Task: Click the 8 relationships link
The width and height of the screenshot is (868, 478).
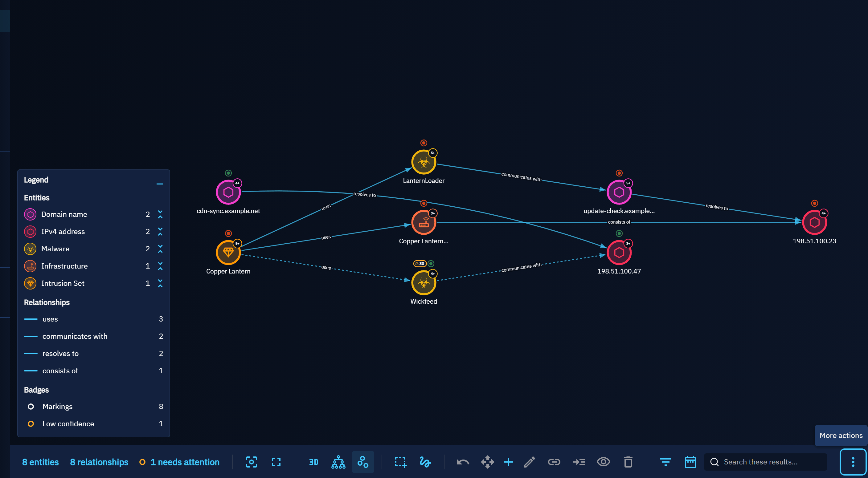Action: click(99, 462)
